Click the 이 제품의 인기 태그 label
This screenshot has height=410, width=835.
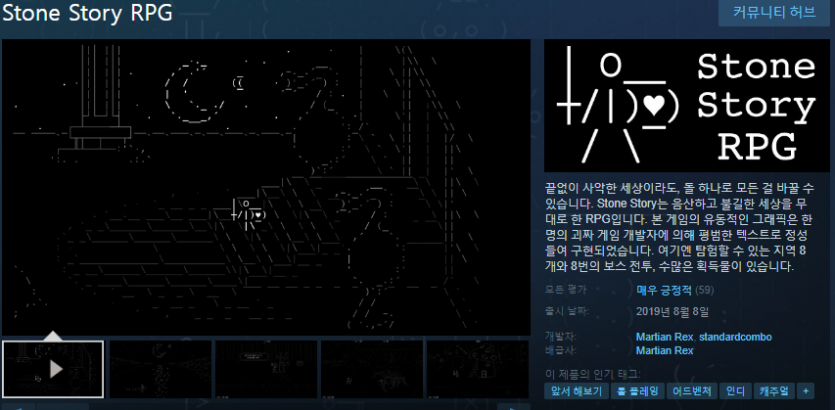pos(593,373)
